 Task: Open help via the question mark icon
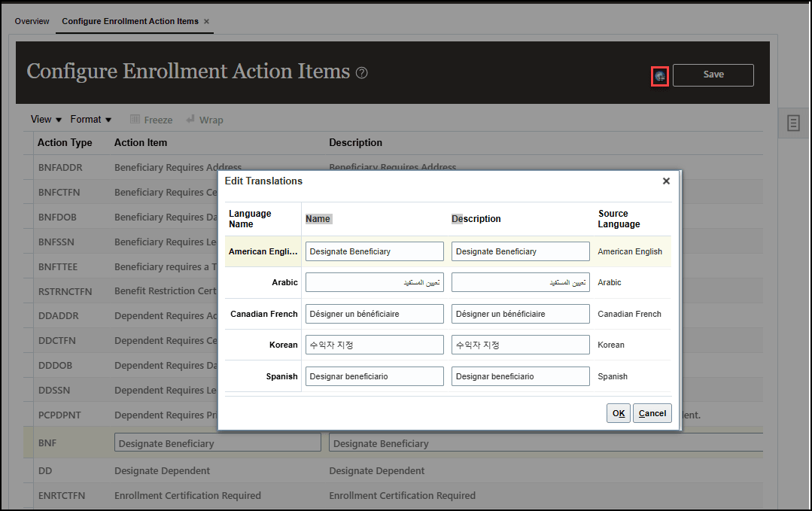pos(361,72)
